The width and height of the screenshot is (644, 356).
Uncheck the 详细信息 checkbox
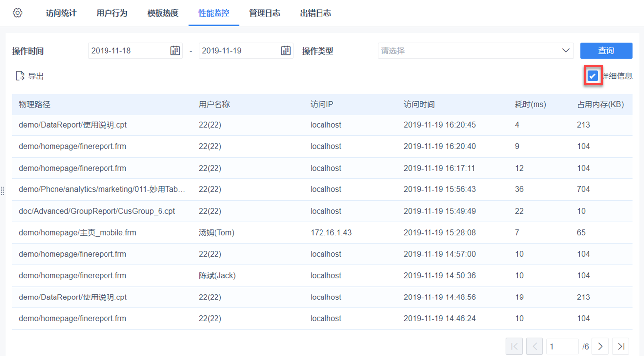tap(592, 76)
